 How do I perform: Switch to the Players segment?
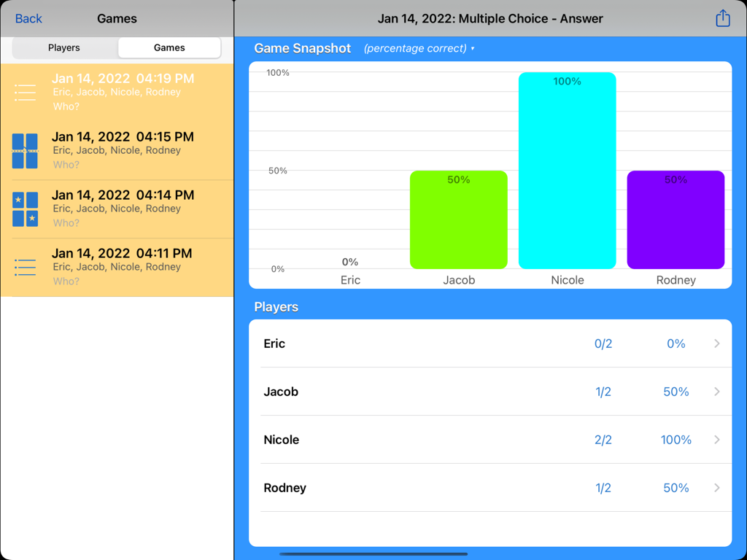pyautogui.click(x=64, y=47)
